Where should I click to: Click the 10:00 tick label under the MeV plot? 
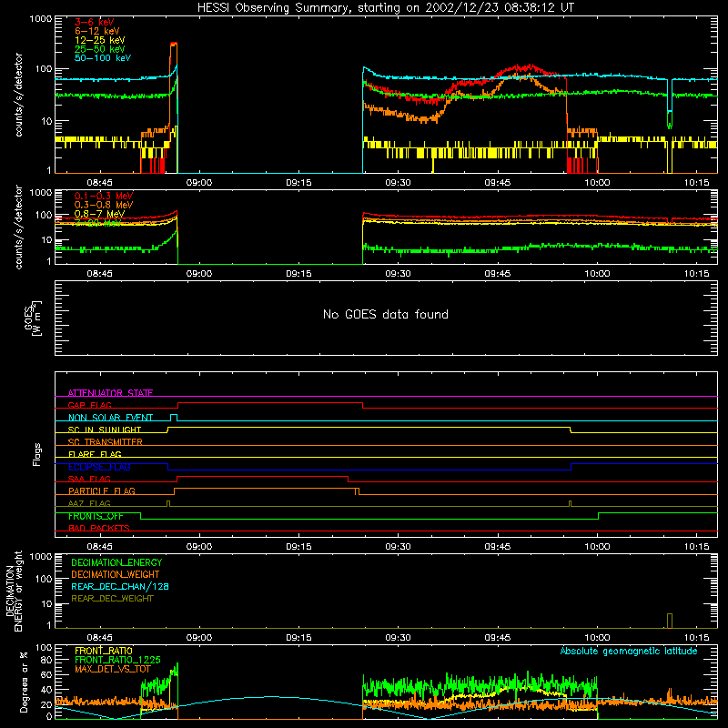[x=597, y=274]
